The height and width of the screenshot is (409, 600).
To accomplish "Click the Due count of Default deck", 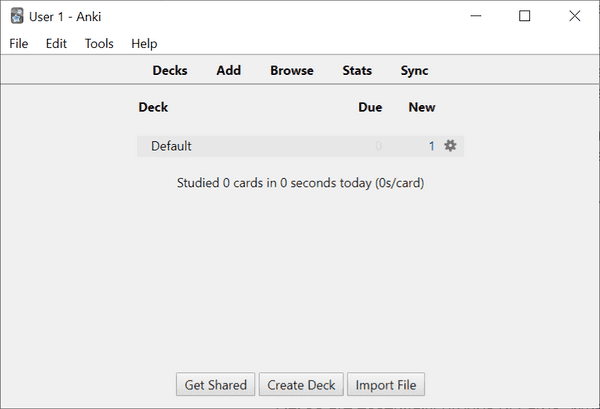I will (x=378, y=146).
